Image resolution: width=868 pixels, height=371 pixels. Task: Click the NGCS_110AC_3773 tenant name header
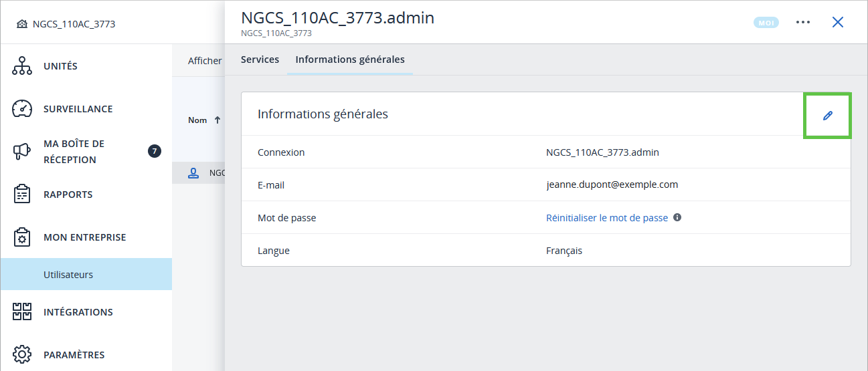point(74,24)
